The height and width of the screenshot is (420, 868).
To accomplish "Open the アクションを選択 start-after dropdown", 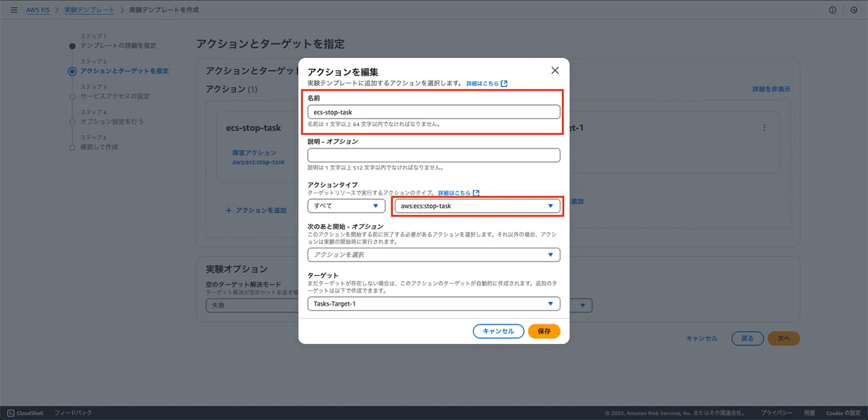I will point(434,255).
